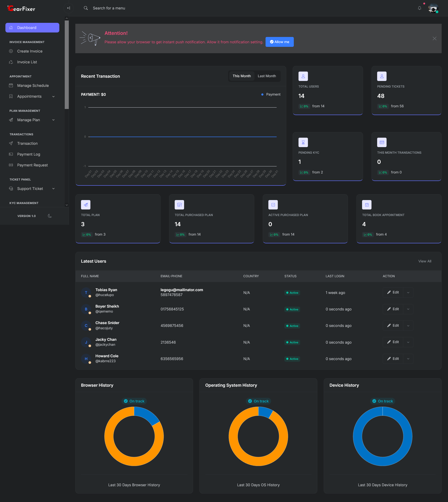
Task: Open the Dashboard menu item
Action: pos(32,28)
